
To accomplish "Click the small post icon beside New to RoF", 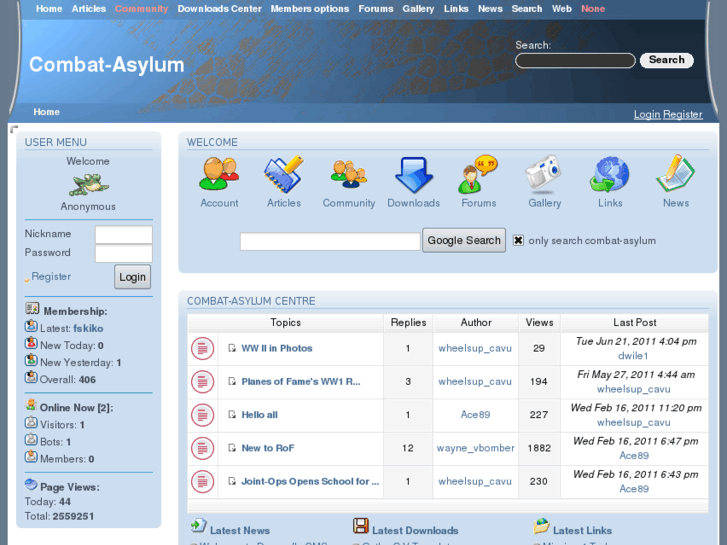I will pos(232,448).
